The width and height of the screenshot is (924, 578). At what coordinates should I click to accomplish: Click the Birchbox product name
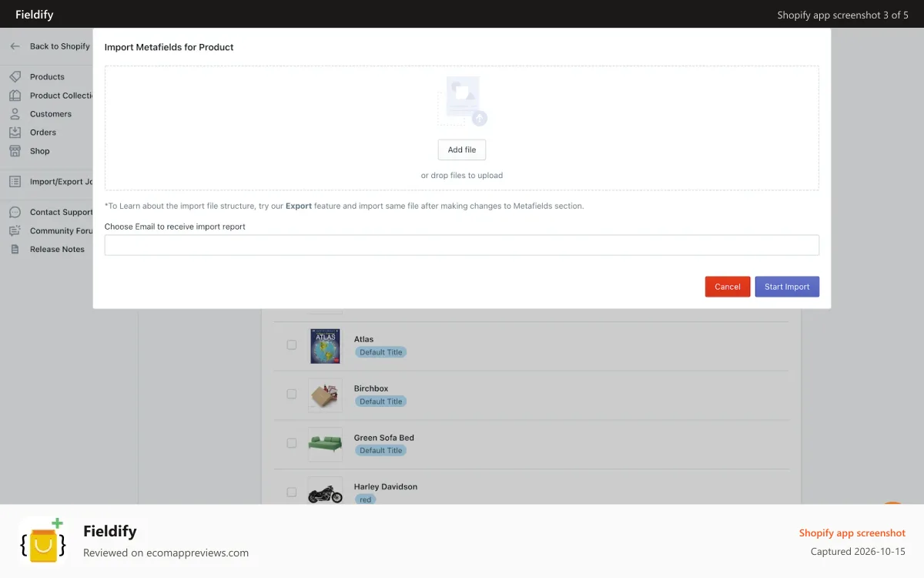pyautogui.click(x=371, y=388)
